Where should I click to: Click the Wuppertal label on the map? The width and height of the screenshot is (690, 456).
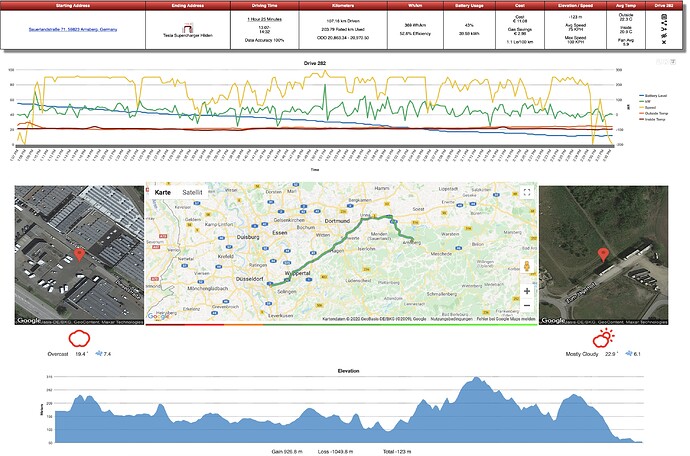[298, 273]
